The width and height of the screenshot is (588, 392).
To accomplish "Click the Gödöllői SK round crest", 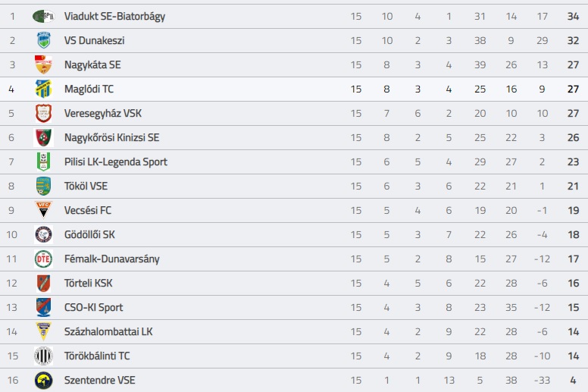I will pyautogui.click(x=43, y=234).
